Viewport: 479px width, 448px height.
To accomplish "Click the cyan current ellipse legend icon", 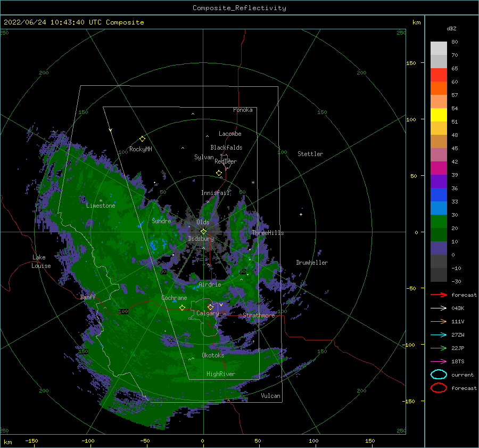I will pos(439,374).
